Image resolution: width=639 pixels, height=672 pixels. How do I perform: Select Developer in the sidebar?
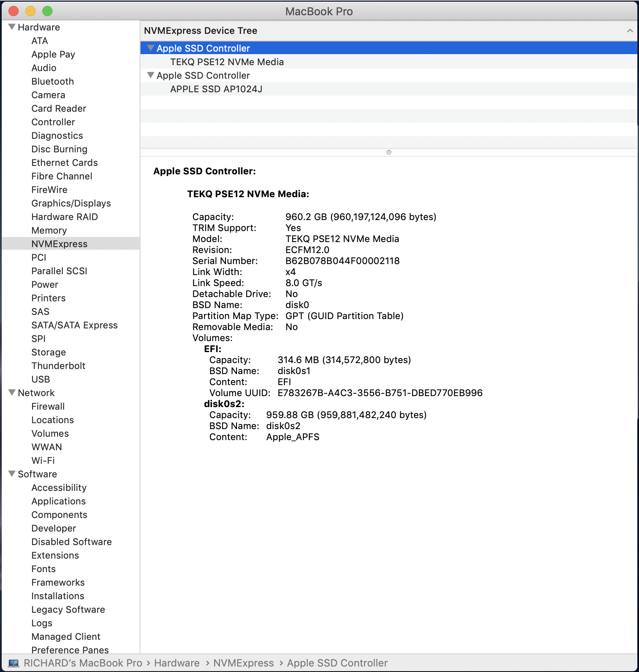54,528
